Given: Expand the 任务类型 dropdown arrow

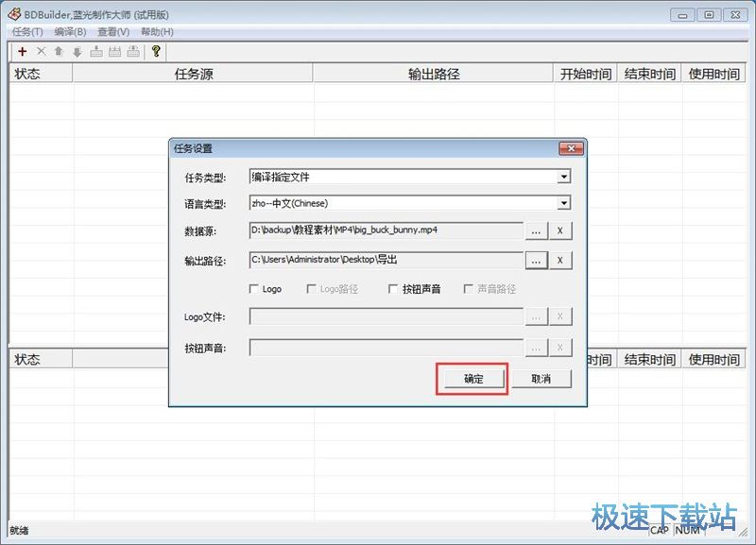Looking at the screenshot, I should pos(563,177).
